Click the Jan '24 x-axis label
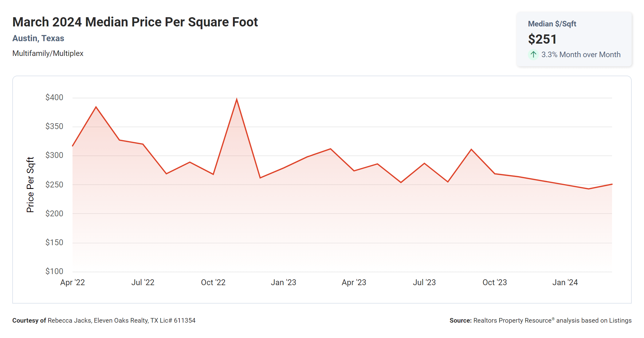Image resolution: width=644 pixels, height=338 pixels. (565, 282)
